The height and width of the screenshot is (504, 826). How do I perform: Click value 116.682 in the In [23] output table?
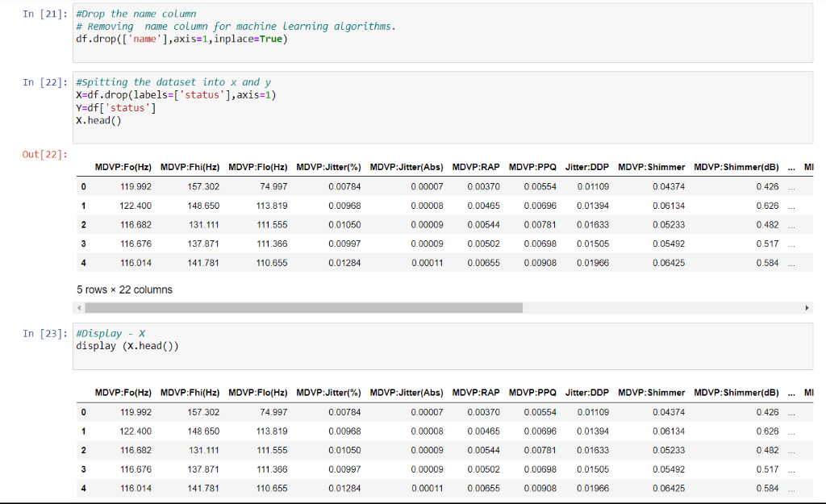coord(136,450)
